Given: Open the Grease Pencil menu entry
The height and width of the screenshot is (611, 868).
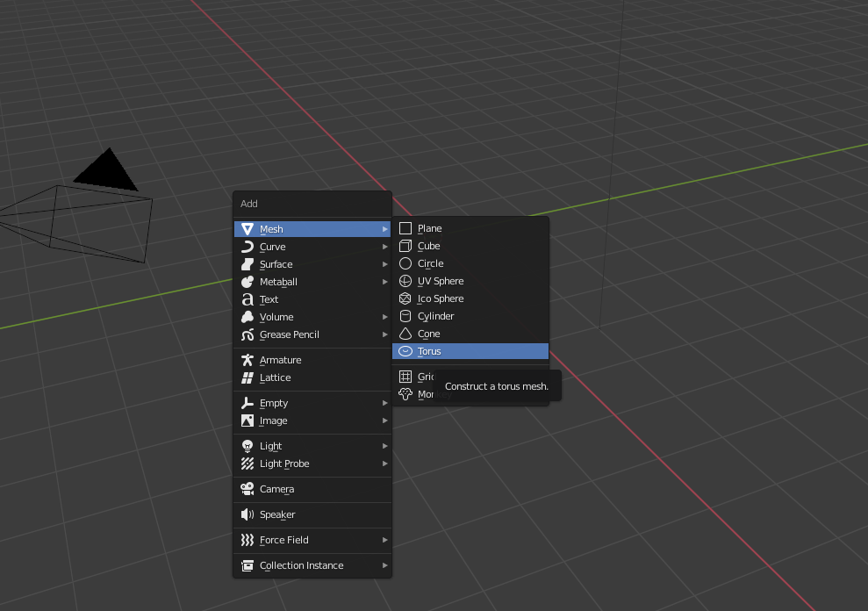Looking at the screenshot, I should pos(312,334).
